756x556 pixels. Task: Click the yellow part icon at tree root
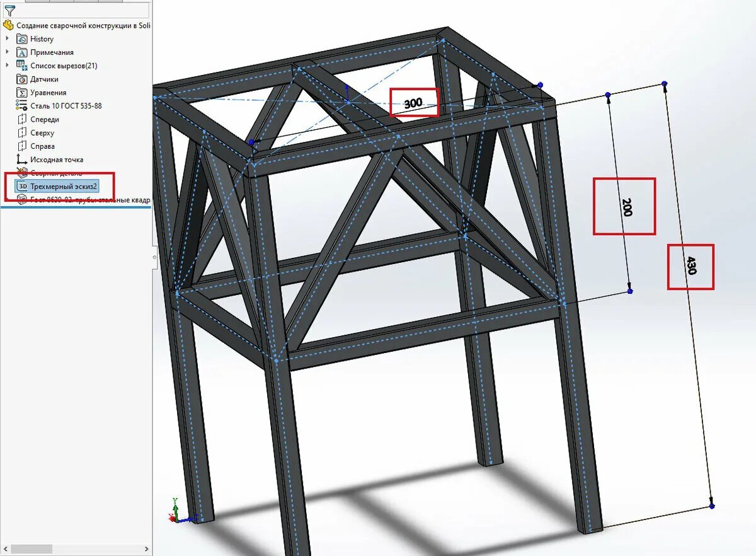[8, 25]
